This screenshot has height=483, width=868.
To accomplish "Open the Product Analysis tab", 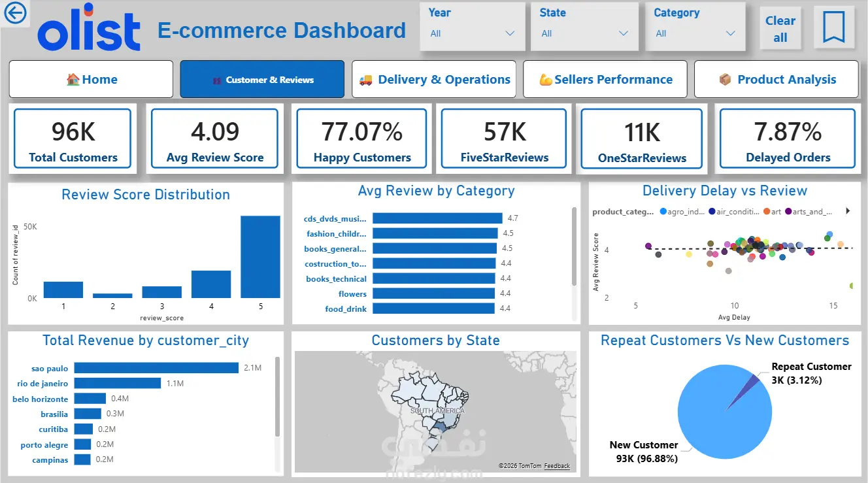I will (x=776, y=79).
